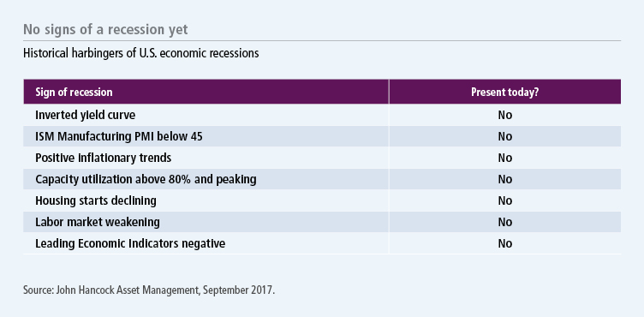This screenshot has height=317, width=644.
Task: Click the 'Sign of recession' column header
Action: pos(74,92)
